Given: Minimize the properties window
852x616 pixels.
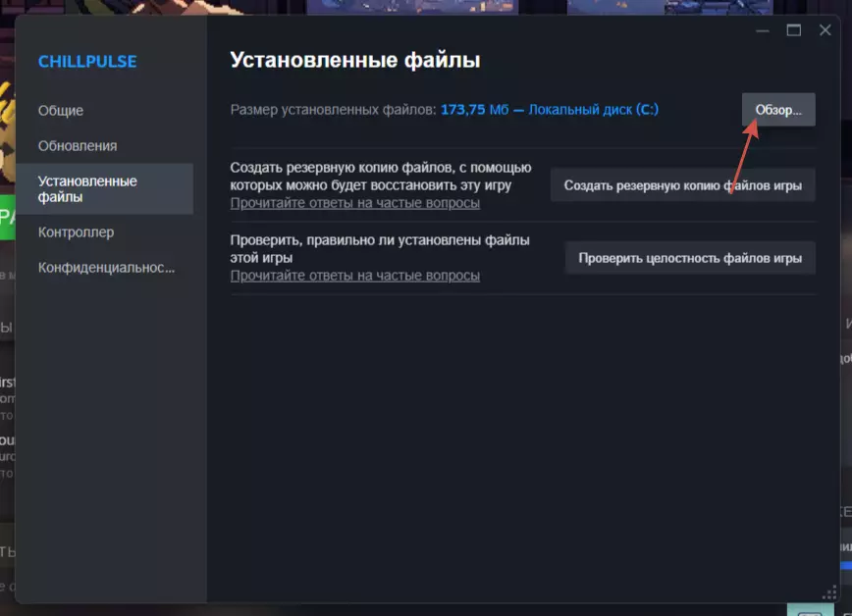Looking at the screenshot, I should click(x=763, y=31).
